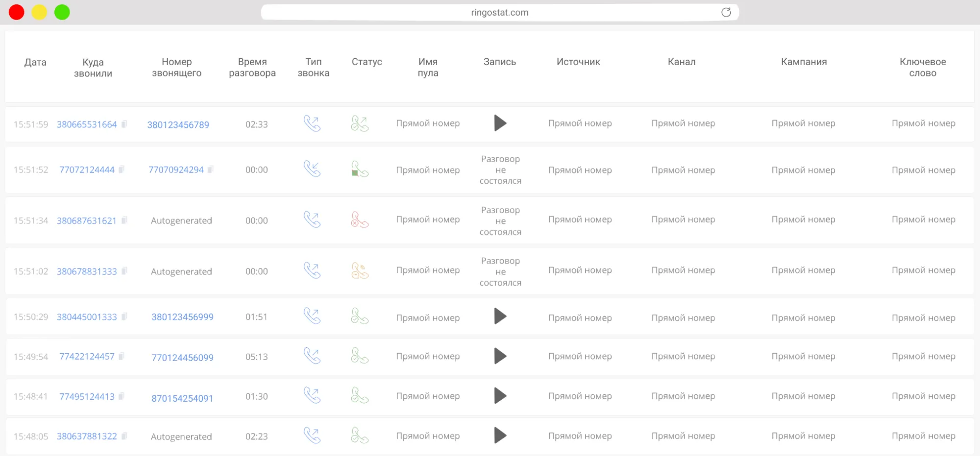This screenshot has height=456, width=980.
Task: Click the red failed status icon at 15:51:34
Action: [x=360, y=220]
